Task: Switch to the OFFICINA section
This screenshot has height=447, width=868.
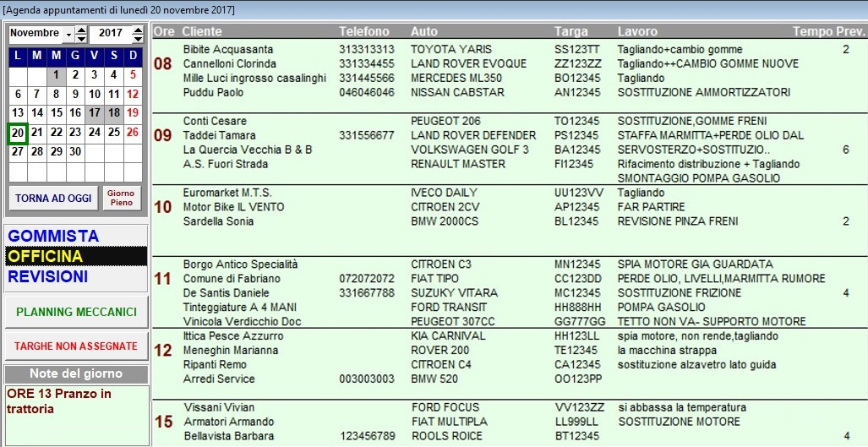Action: 76,256
